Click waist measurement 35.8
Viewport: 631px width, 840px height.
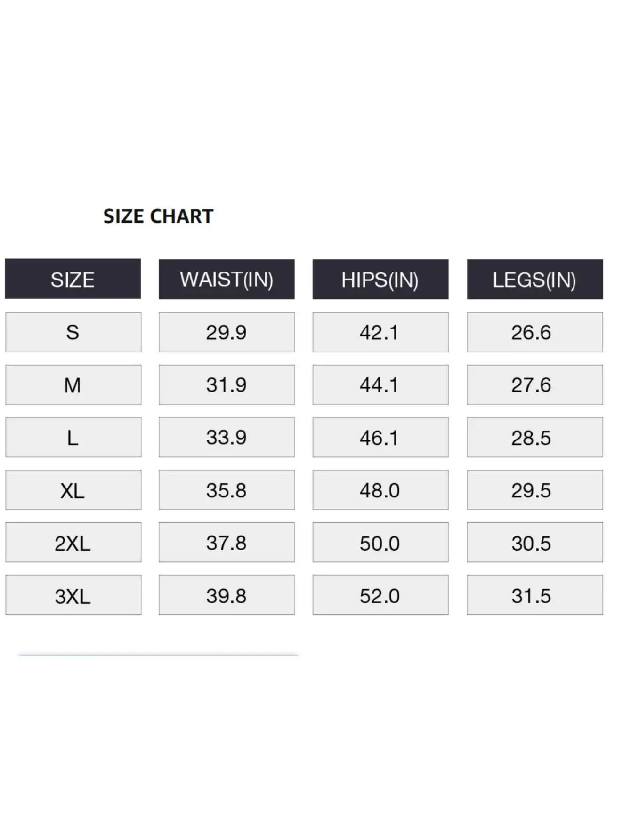227,490
